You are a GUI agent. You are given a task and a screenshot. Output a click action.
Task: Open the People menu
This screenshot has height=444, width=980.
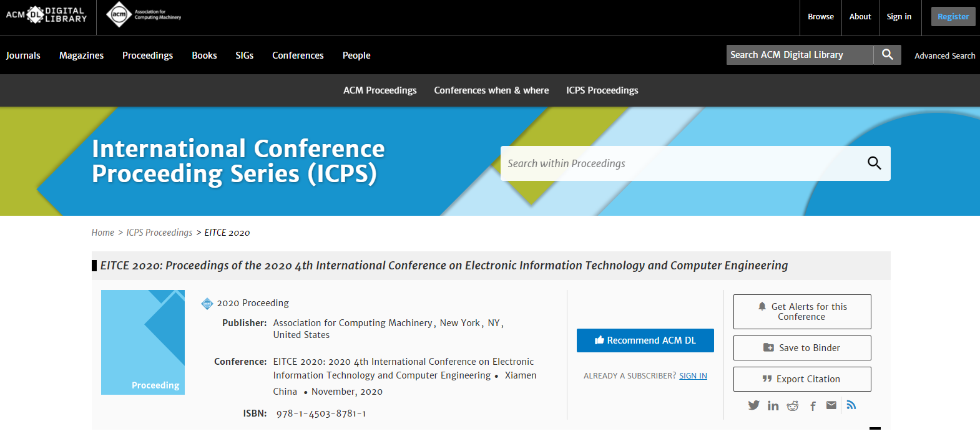[356, 55]
